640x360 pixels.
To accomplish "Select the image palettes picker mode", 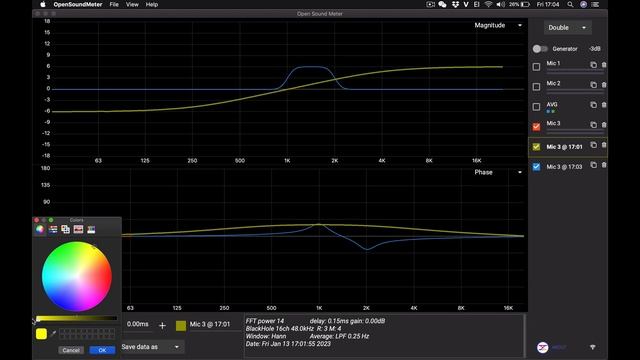I will [x=78, y=229].
